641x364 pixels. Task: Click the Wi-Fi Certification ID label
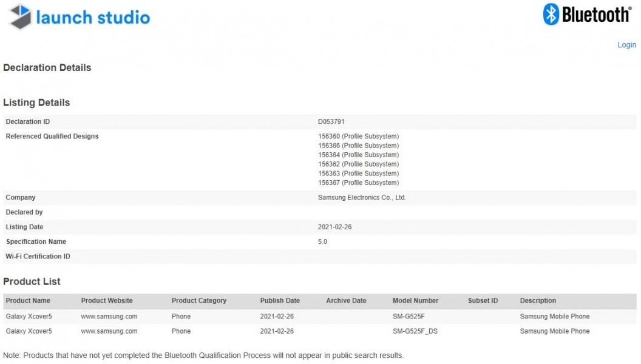38,257
